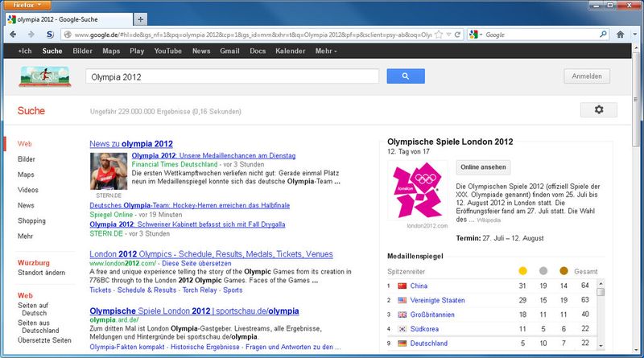The height and width of the screenshot is (358, 644).
Task: Open Südkorea in medal table
Action: point(424,329)
